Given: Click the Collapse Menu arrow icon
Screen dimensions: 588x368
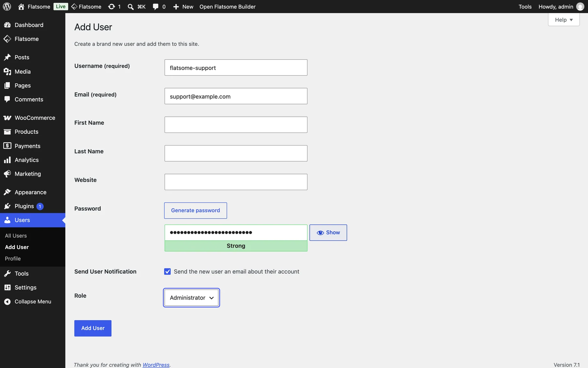Looking at the screenshot, I should (7, 302).
